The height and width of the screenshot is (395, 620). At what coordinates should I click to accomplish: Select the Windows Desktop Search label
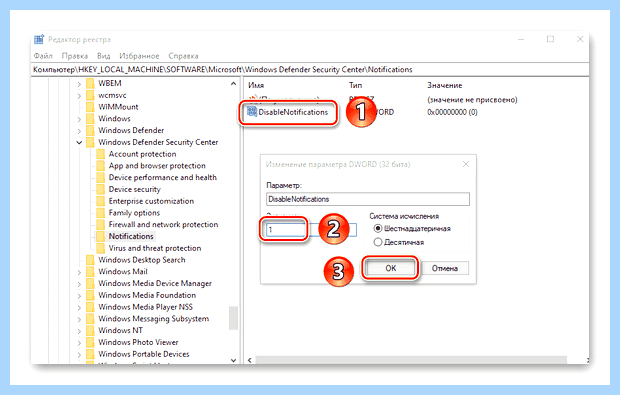(142, 260)
